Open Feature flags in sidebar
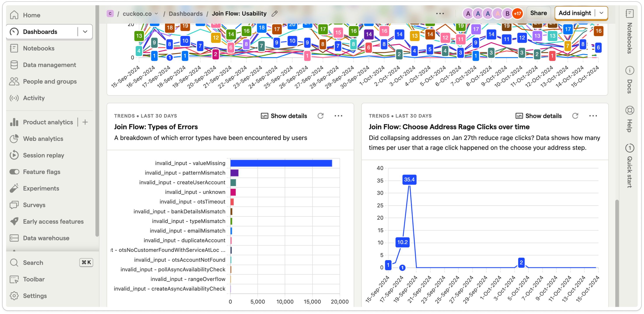The width and height of the screenshot is (644, 314). (42, 172)
